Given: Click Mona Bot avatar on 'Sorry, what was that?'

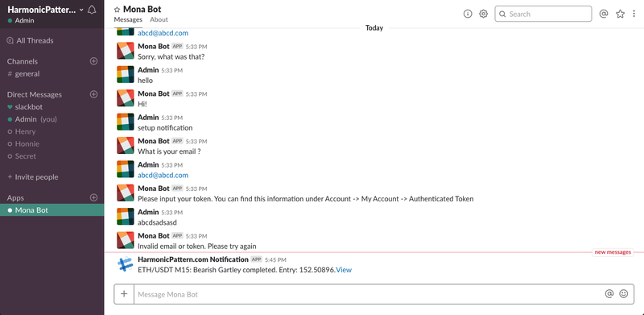Looking at the screenshot, I should [x=126, y=51].
